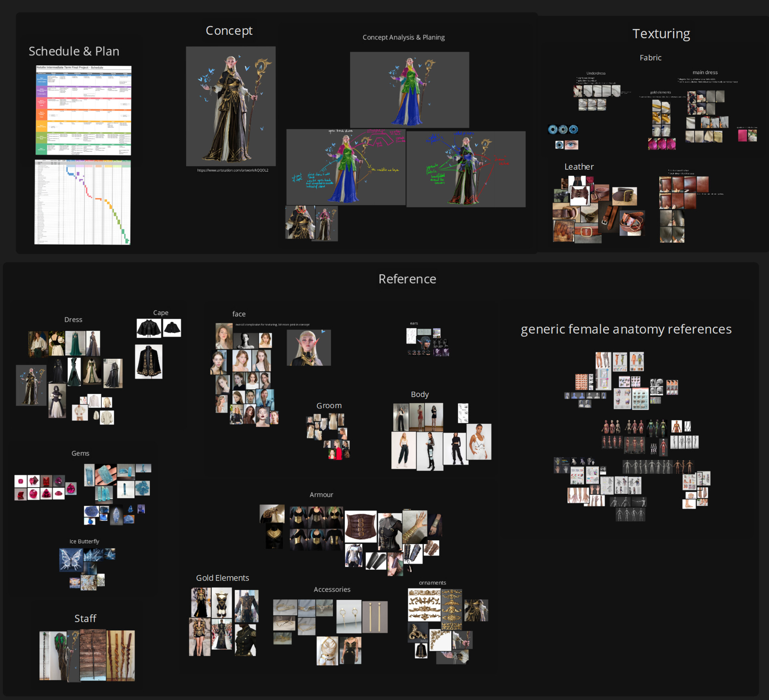
Task: Select the color-blocked concept analysis image at top
Action: click(409, 90)
